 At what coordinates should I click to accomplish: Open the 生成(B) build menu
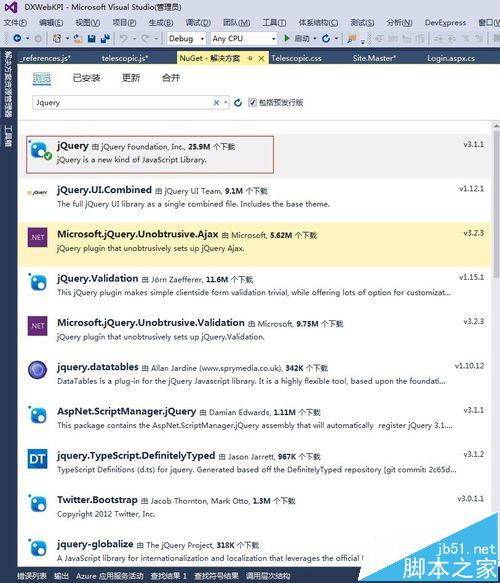pos(161,23)
